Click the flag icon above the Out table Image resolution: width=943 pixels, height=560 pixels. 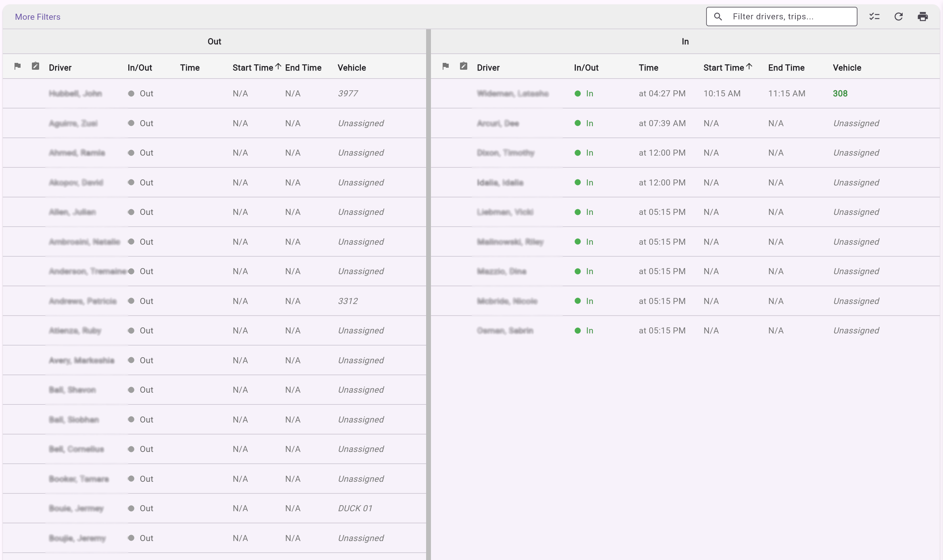(17, 66)
